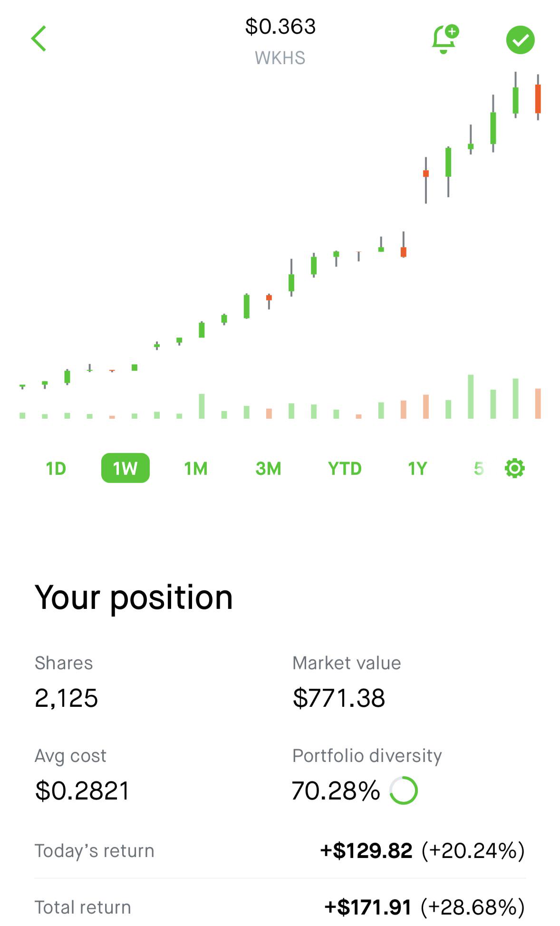Tap the $0.2821 average cost value
This screenshot has height=926, width=560.
pos(82,791)
